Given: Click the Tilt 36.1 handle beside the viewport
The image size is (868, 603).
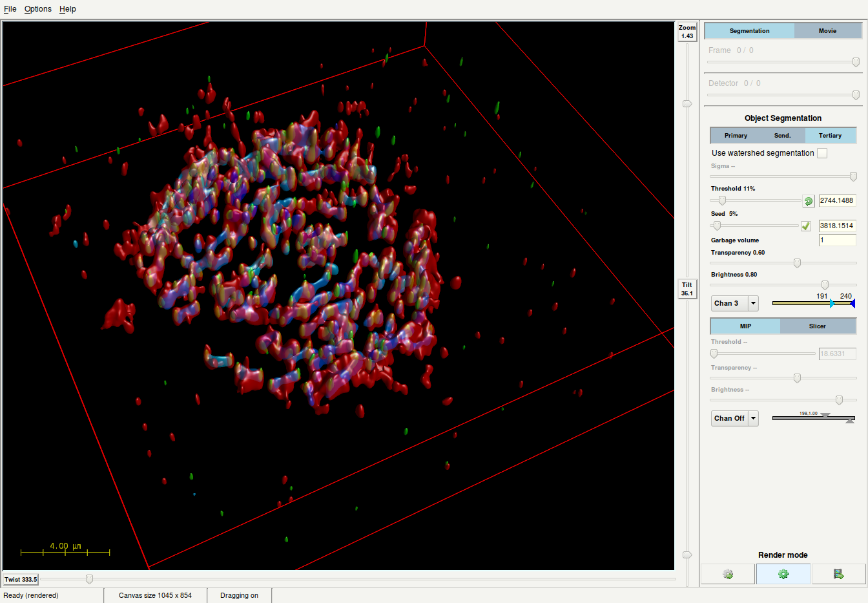Looking at the screenshot, I should 687,289.
